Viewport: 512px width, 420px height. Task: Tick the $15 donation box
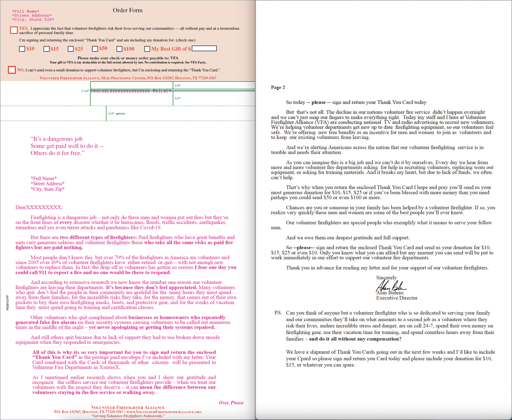click(x=46, y=49)
